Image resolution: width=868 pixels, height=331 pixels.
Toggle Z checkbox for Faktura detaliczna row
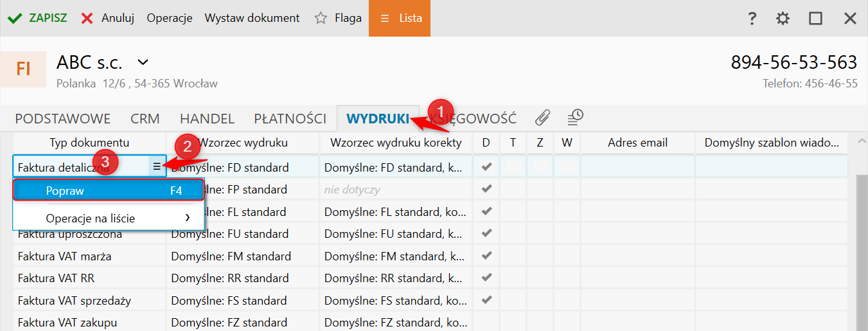click(540, 167)
